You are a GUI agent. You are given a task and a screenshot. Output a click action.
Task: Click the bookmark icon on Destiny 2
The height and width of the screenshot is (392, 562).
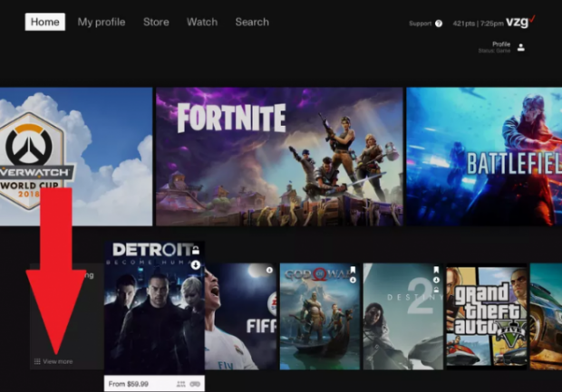tap(436, 270)
